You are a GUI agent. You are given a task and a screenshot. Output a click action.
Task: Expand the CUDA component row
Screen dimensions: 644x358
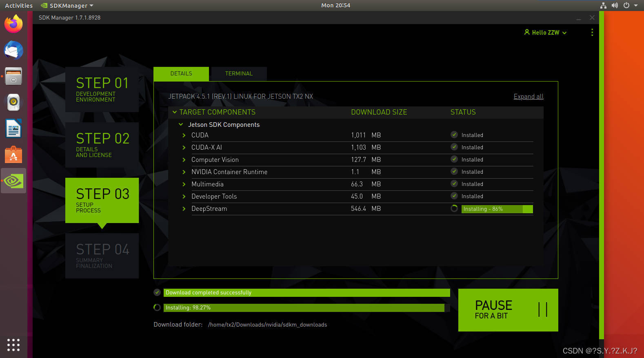pos(184,135)
